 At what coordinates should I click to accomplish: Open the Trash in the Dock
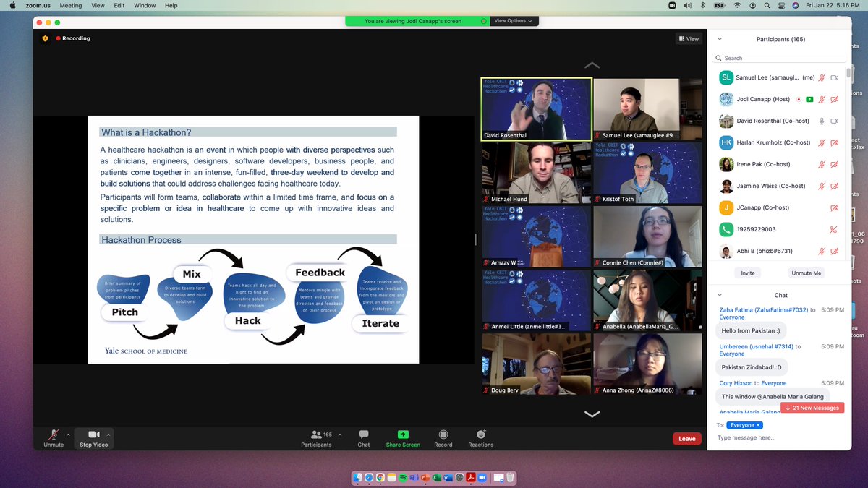[x=510, y=478]
